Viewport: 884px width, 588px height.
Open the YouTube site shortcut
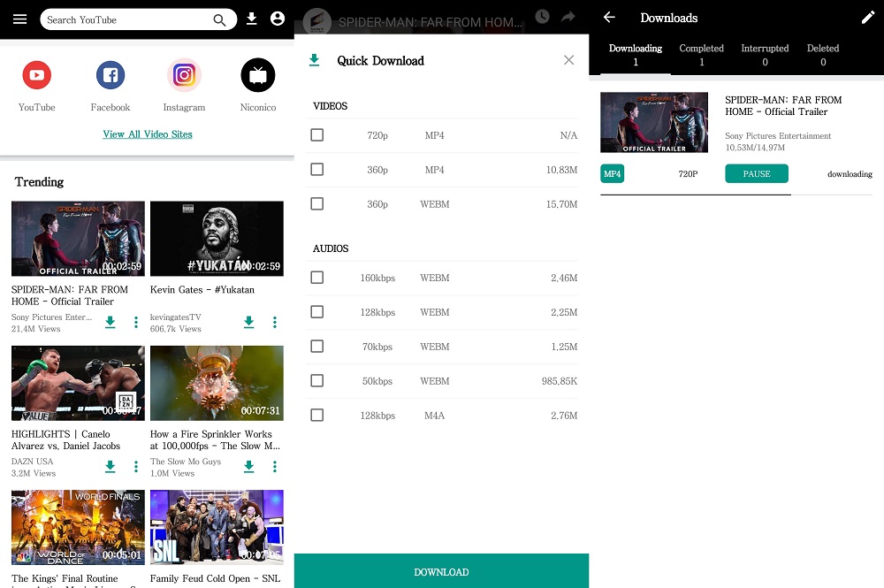tap(36, 75)
